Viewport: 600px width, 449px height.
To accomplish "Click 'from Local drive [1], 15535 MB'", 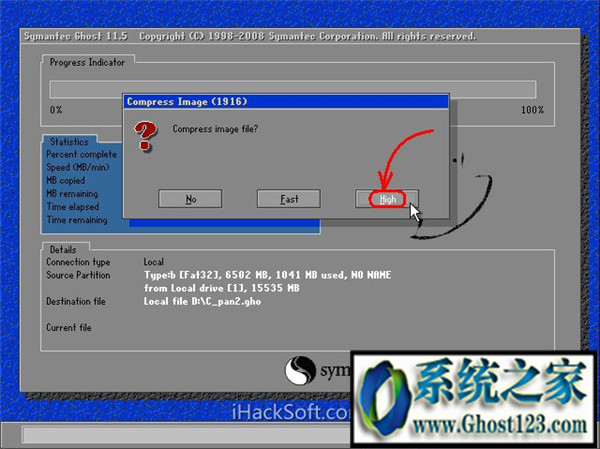I will pyautogui.click(x=222, y=288).
